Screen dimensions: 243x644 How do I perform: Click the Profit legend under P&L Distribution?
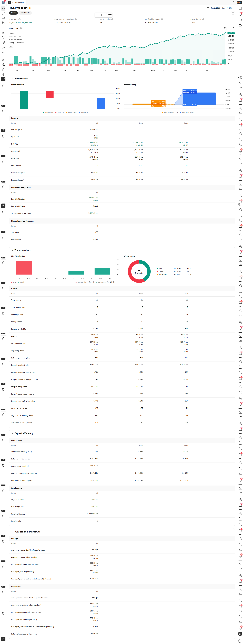22,282
